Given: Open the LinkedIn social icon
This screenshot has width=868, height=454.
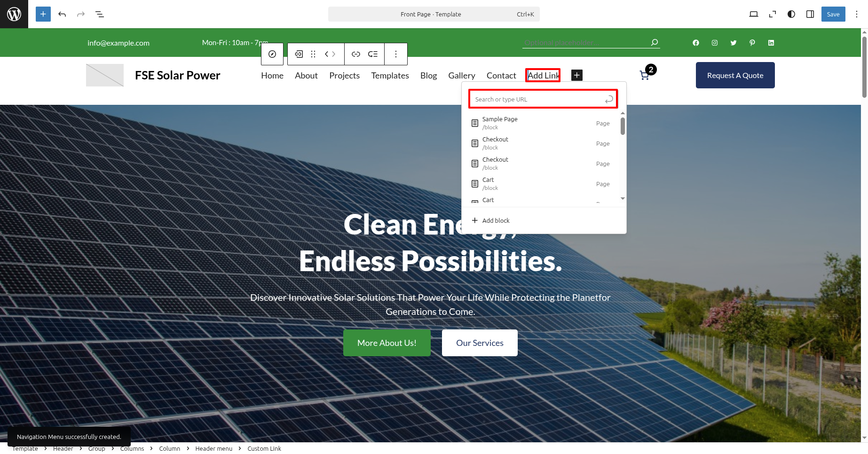Looking at the screenshot, I should pyautogui.click(x=771, y=43).
